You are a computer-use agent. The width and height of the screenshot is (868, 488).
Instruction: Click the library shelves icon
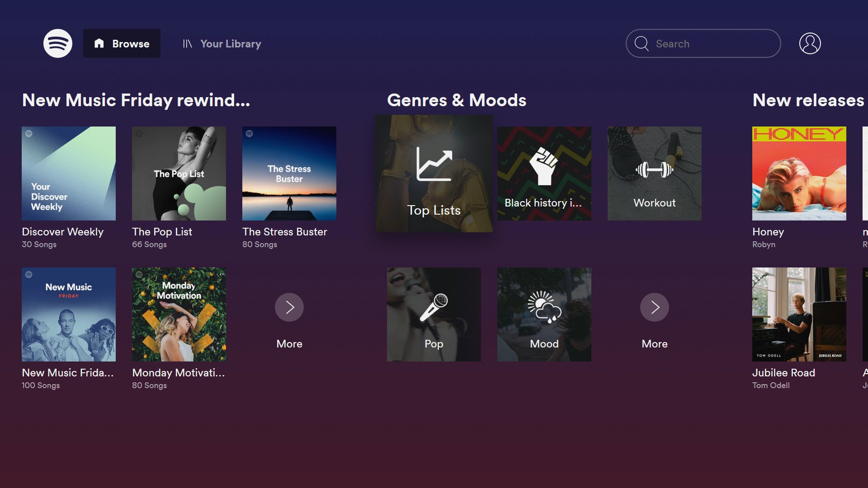click(x=187, y=43)
